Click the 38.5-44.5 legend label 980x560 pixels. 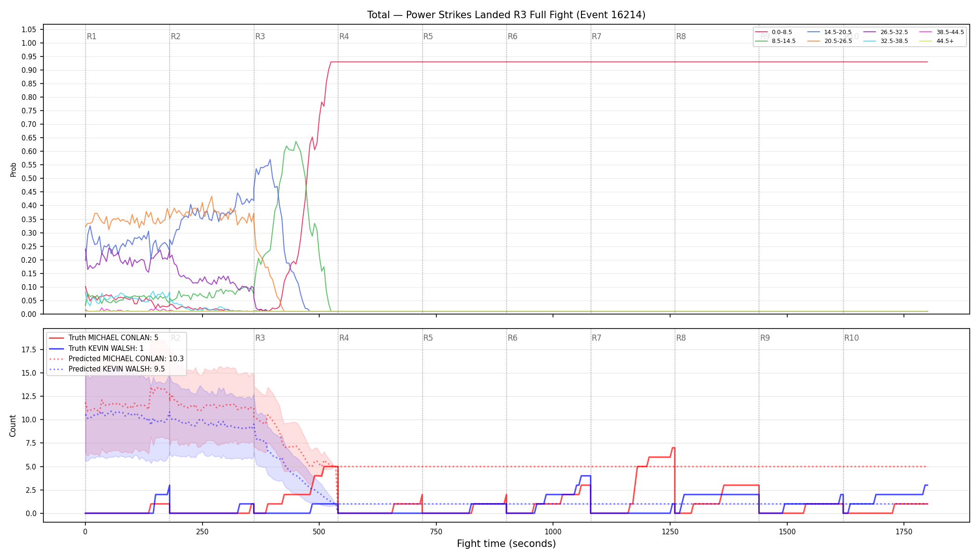pyautogui.click(x=950, y=32)
